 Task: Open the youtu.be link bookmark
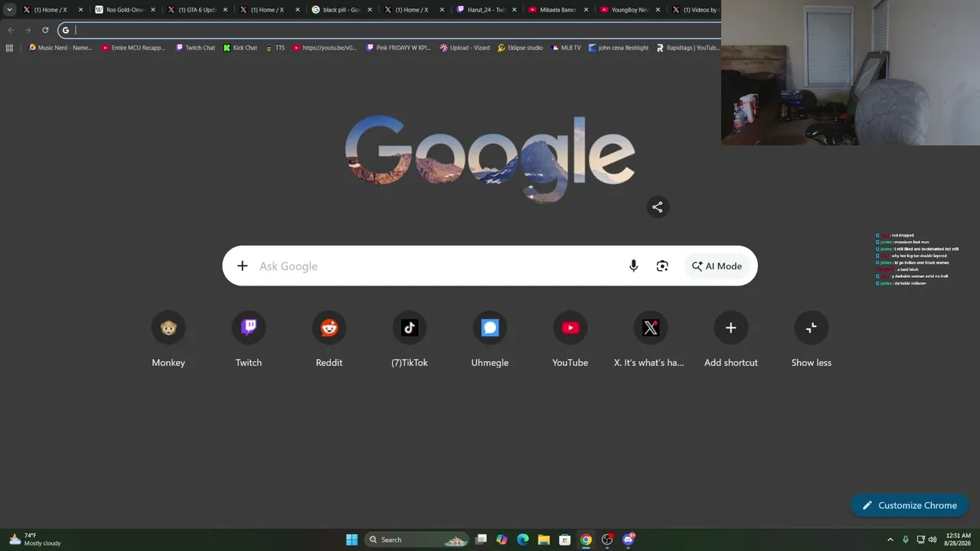[x=325, y=47]
